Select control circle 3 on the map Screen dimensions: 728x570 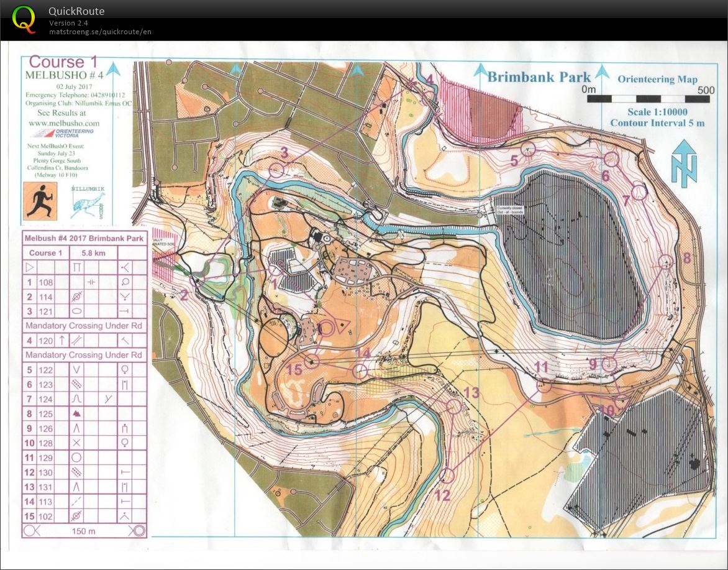click(x=276, y=170)
